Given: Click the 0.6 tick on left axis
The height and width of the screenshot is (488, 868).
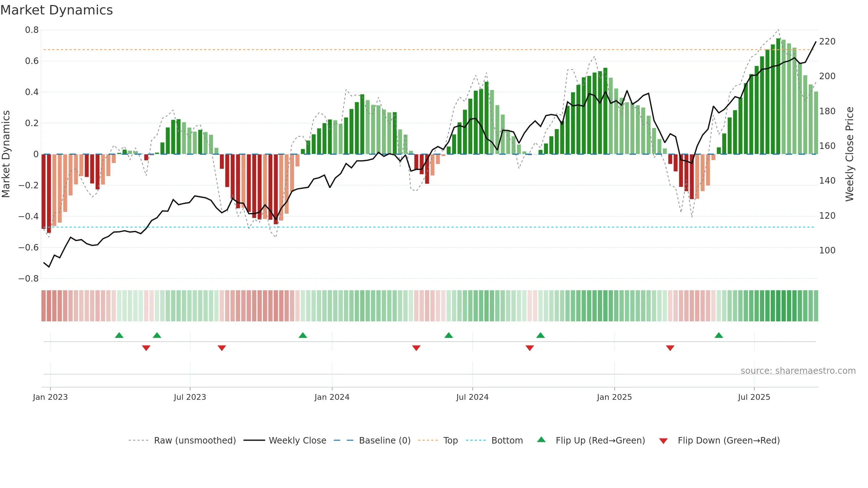Looking at the screenshot, I should tap(32, 61).
